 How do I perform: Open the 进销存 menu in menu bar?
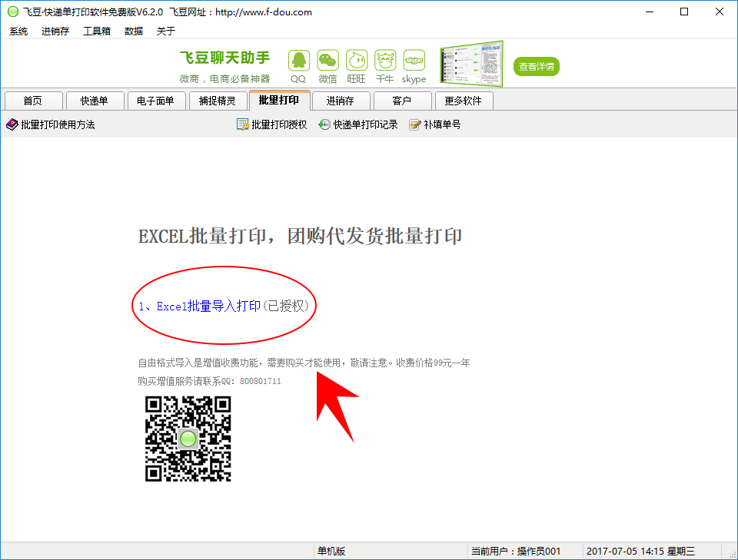tap(55, 31)
